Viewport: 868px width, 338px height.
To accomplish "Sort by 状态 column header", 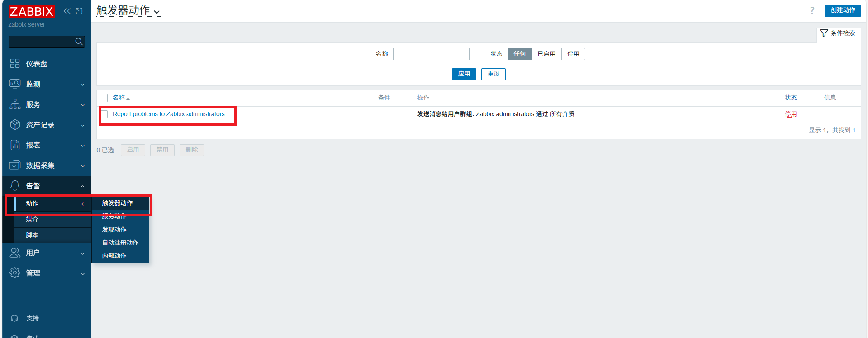I will [791, 98].
